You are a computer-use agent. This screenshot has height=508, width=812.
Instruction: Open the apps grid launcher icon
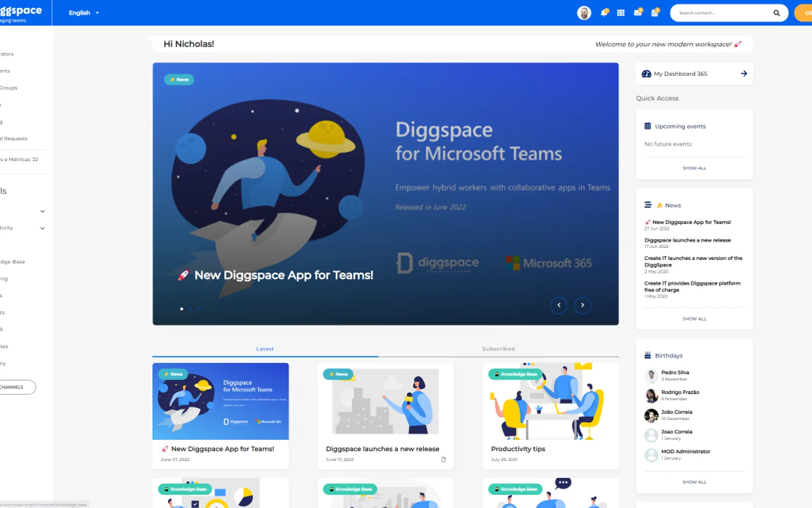pyautogui.click(x=621, y=13)
